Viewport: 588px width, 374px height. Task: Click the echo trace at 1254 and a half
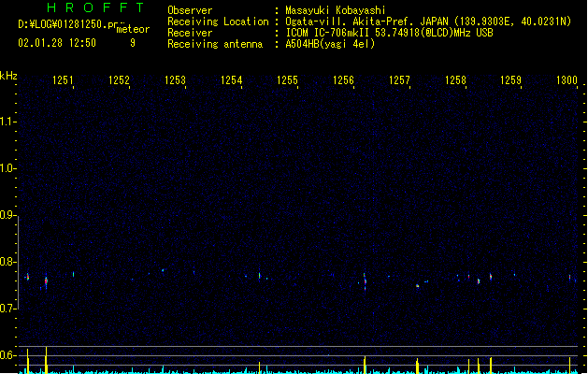tap(259, 276)
